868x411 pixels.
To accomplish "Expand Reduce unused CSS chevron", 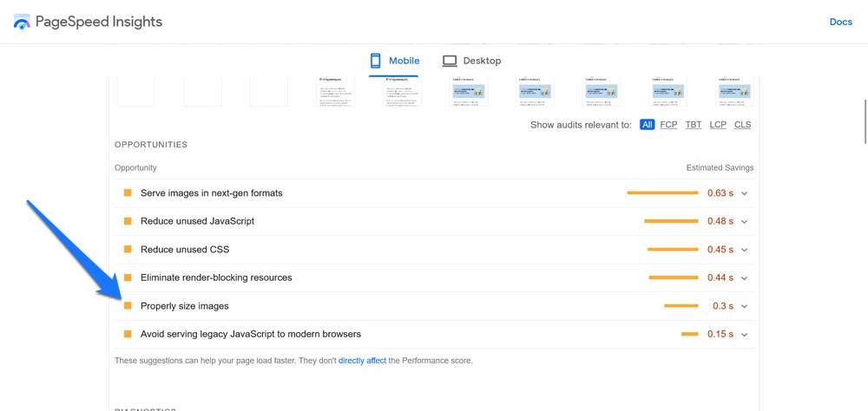I will pyautogui.click(x=744, y=250).
